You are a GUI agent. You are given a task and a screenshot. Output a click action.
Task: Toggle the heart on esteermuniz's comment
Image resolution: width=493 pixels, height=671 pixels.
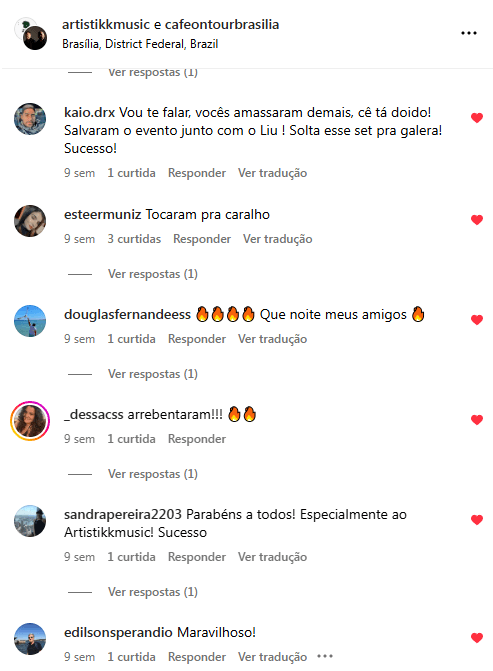click(477, 220)
